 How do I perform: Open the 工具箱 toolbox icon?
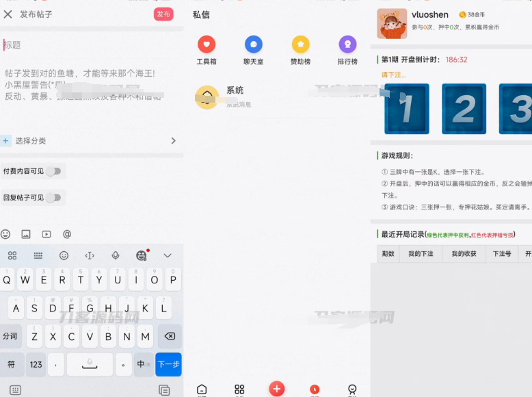206,45
